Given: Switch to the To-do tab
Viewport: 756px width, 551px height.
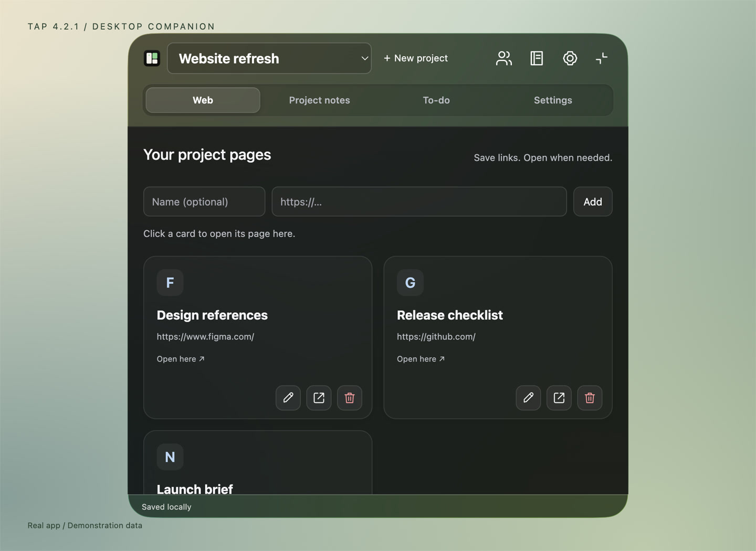Looking at the screenshot, I should tap(436, 100).
